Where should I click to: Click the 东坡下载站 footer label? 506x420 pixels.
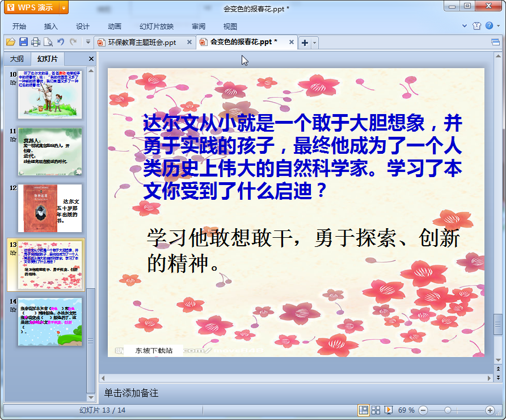point(154,351)
